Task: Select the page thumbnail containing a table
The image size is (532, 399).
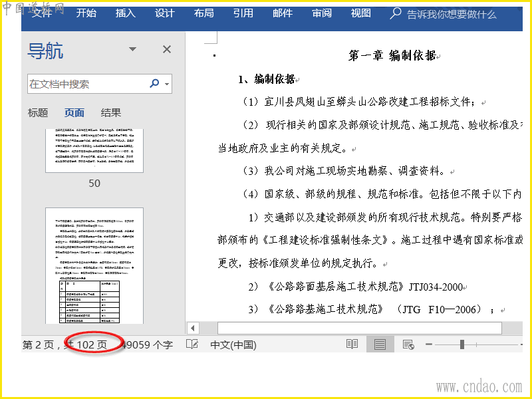Action: point(94,266)
